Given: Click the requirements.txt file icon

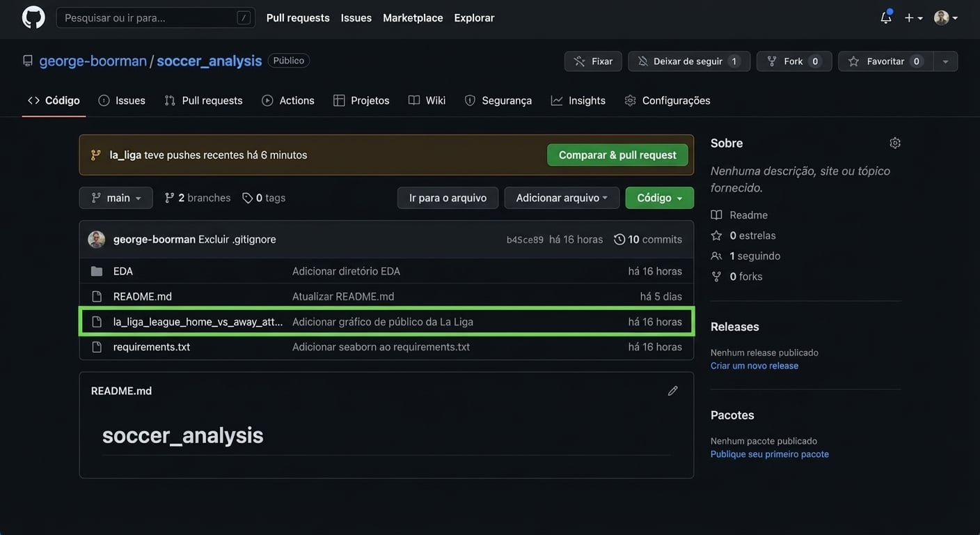Looking at the screenshot, I should click(x=97, y=347).
